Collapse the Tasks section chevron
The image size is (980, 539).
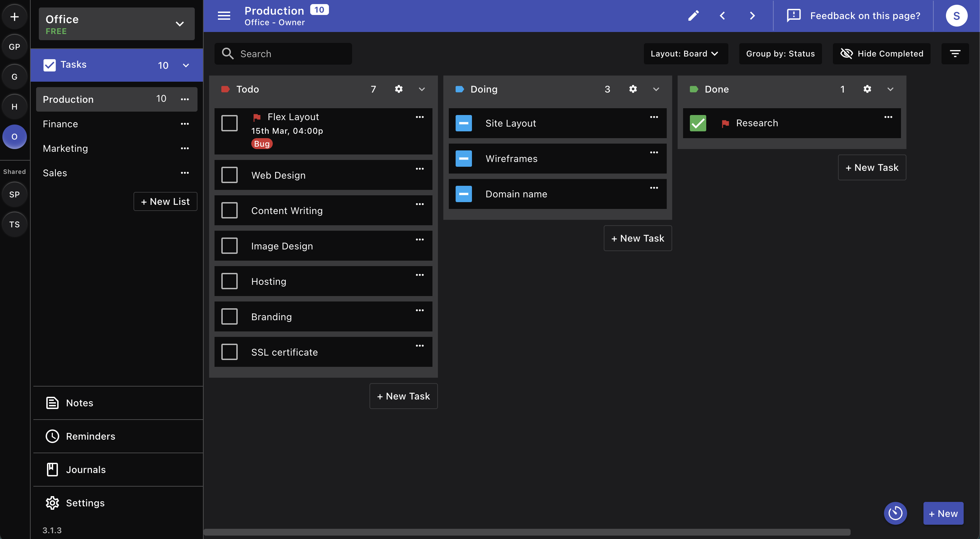[186, 65]
